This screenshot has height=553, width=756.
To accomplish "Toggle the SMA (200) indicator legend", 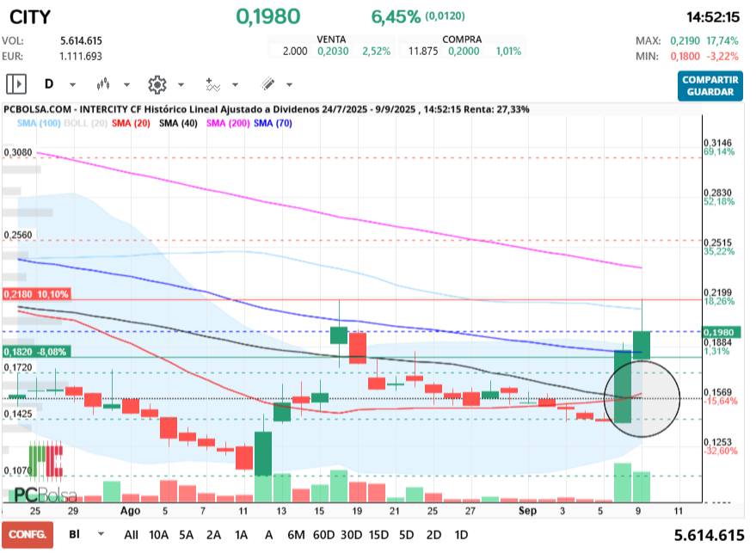I will [x=228, y=124].
